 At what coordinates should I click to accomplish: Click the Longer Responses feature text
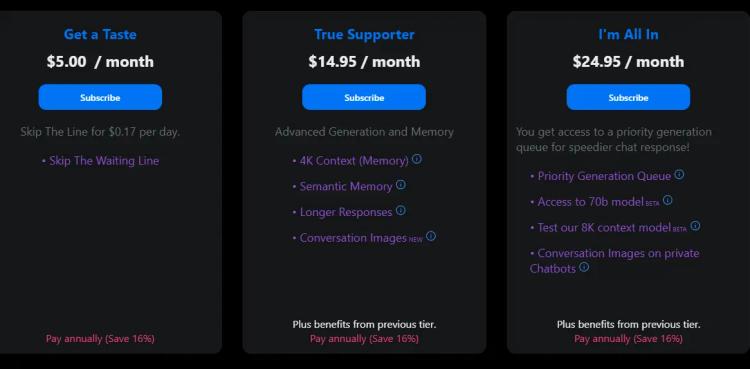tap(346, 212)
